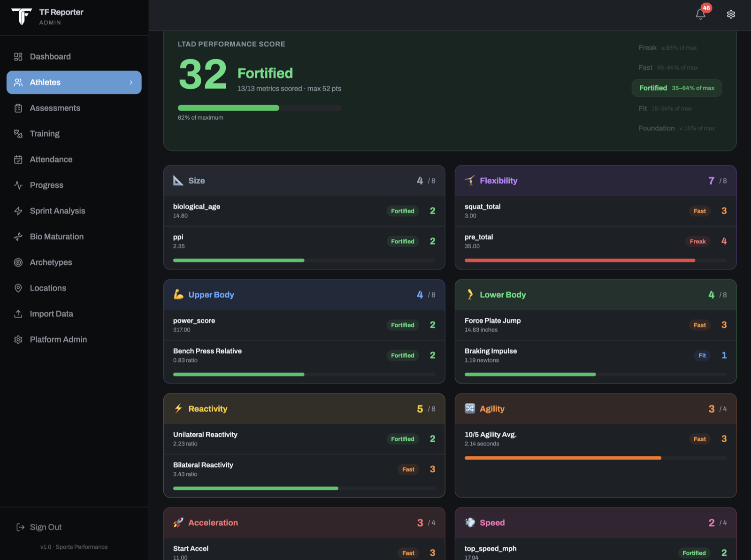Click the Fortified 35–64% of max tier

[676, 88]
